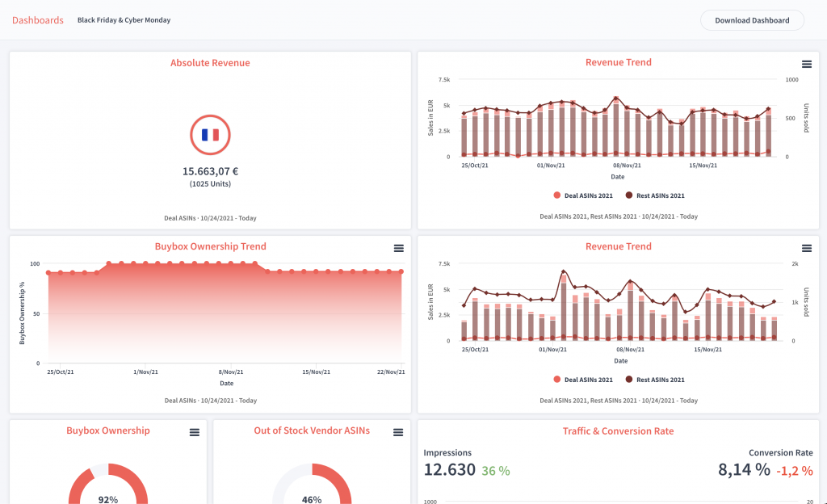
Task: Select the Black Friday & Cyber Monday breadcrumb
Action: (124, 20)
